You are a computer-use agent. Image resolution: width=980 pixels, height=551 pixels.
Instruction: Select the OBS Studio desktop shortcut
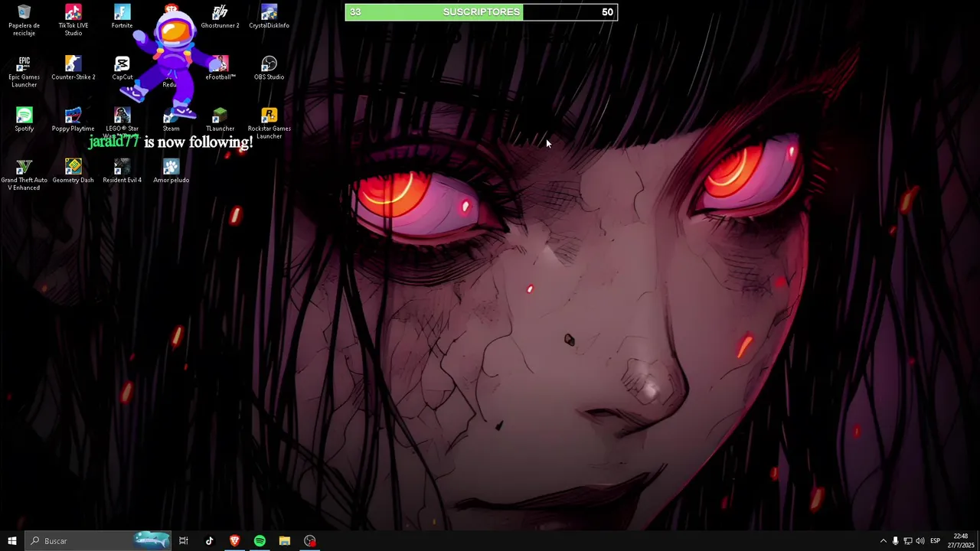269,68
